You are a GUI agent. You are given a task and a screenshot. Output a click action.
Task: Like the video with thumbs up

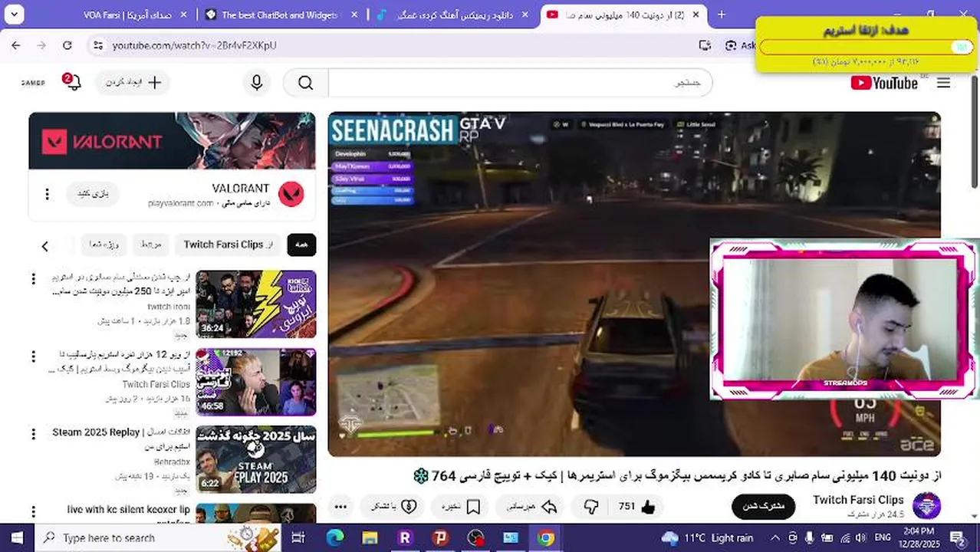point(637,507)
